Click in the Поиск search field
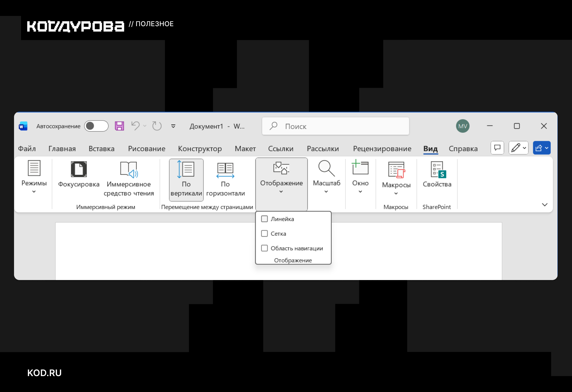This screenshot has width=572, height=392. (x=335, y=126)
